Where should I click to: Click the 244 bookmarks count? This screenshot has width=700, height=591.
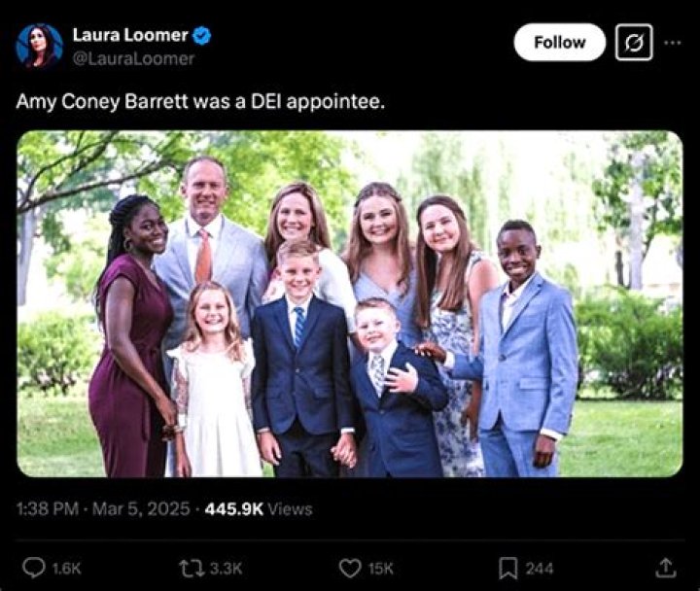coord(540,569)
